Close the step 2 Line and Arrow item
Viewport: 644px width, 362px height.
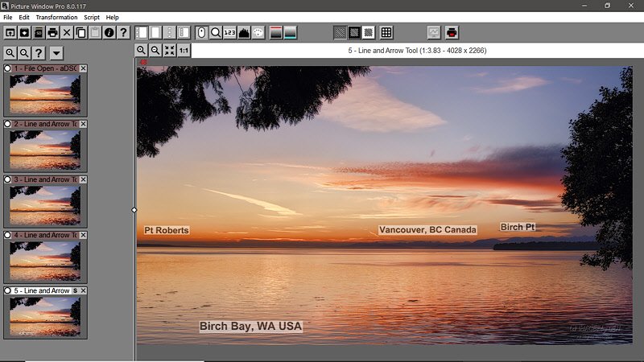point(83,124)
